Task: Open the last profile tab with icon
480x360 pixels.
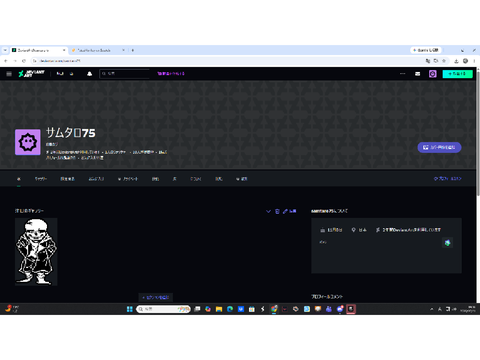Action: click(242, 179)
